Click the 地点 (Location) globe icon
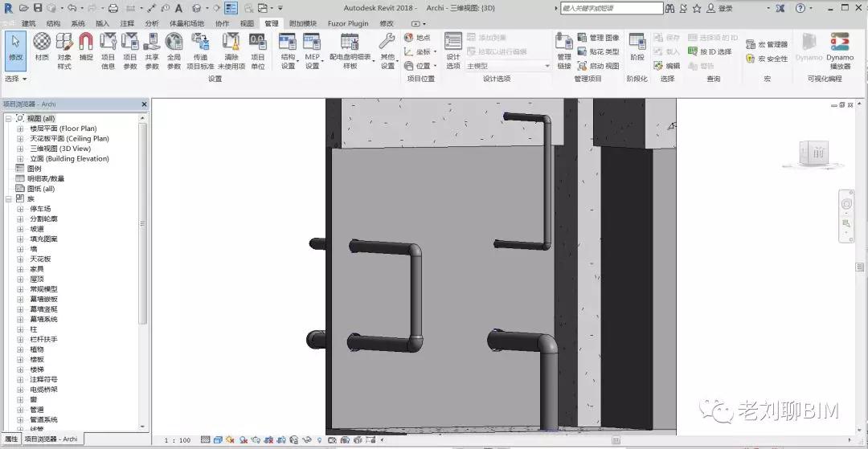 (x=409, y=38)
